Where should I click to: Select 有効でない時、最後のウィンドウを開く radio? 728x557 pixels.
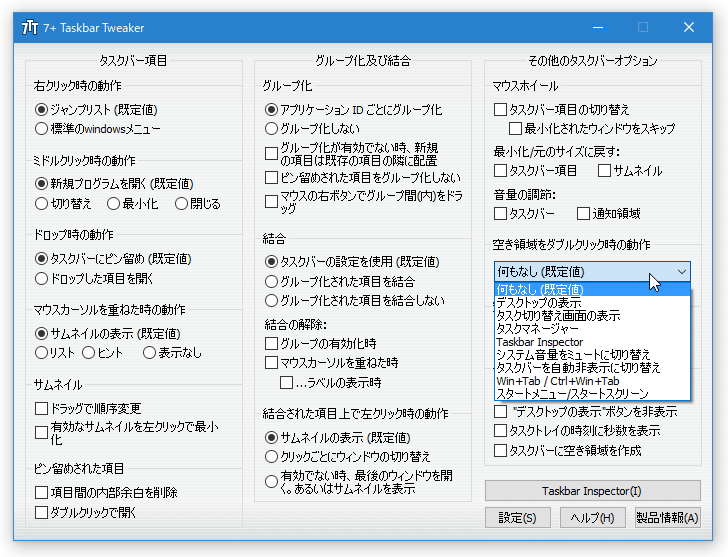271,481
